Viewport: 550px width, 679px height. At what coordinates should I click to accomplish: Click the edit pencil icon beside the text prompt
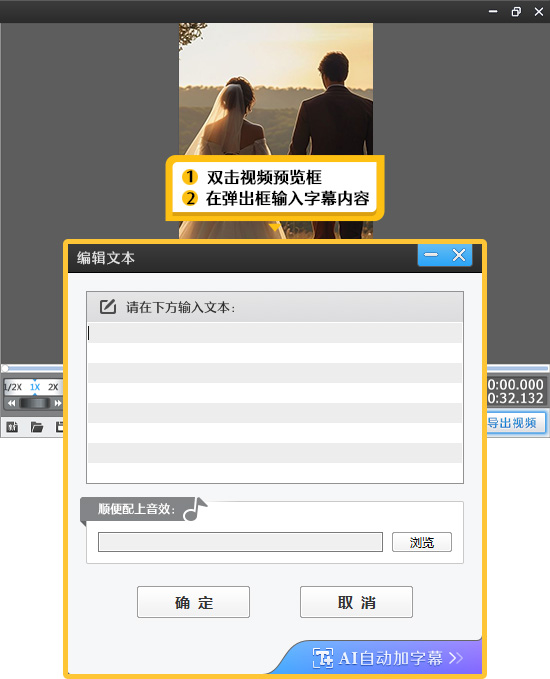pyautogui.click(x=108, y=307)
